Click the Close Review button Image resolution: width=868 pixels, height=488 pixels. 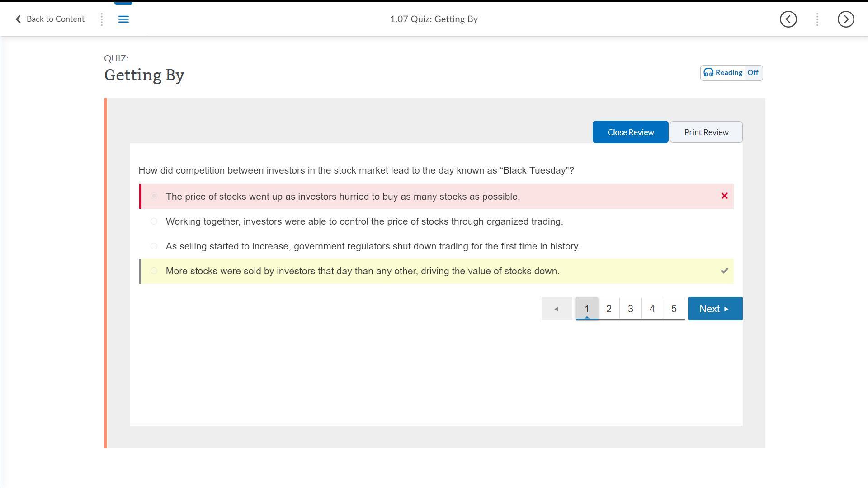[630, 132]
